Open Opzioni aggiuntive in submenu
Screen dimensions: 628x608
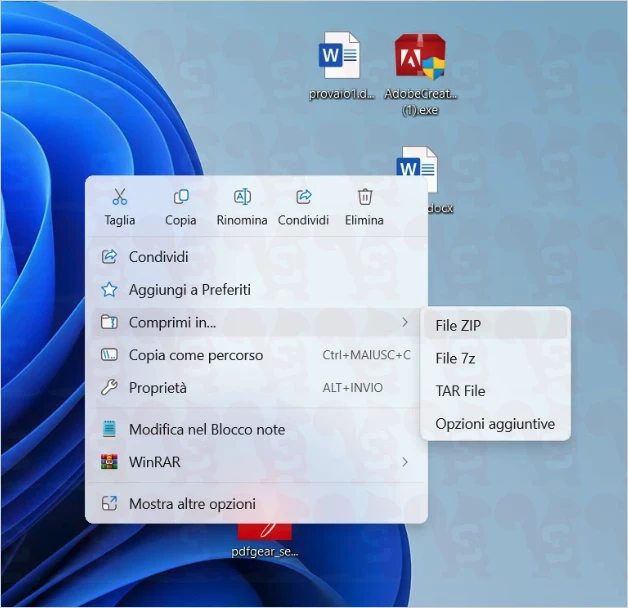[x=495, y=424]
